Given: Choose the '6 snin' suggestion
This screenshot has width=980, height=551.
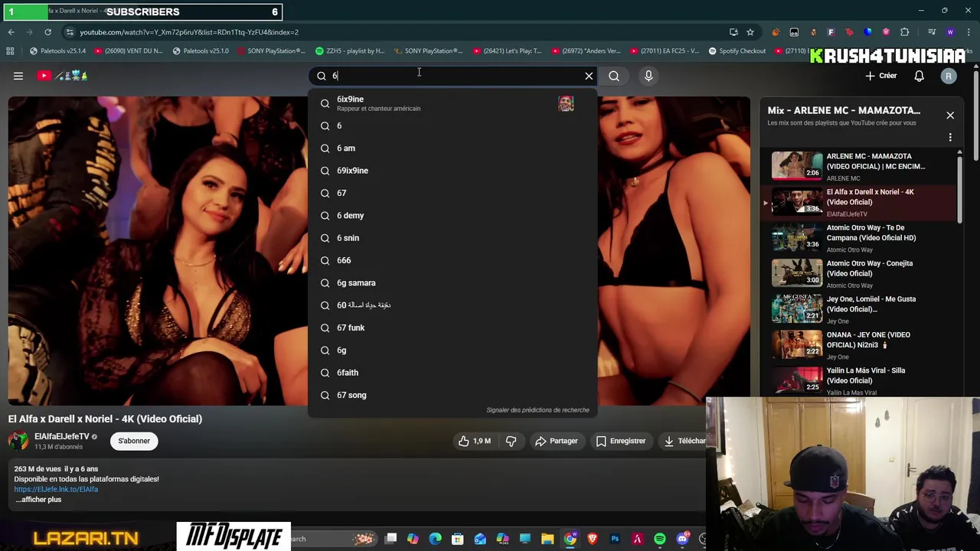Looking at the screenshot, I should [452, 238].
